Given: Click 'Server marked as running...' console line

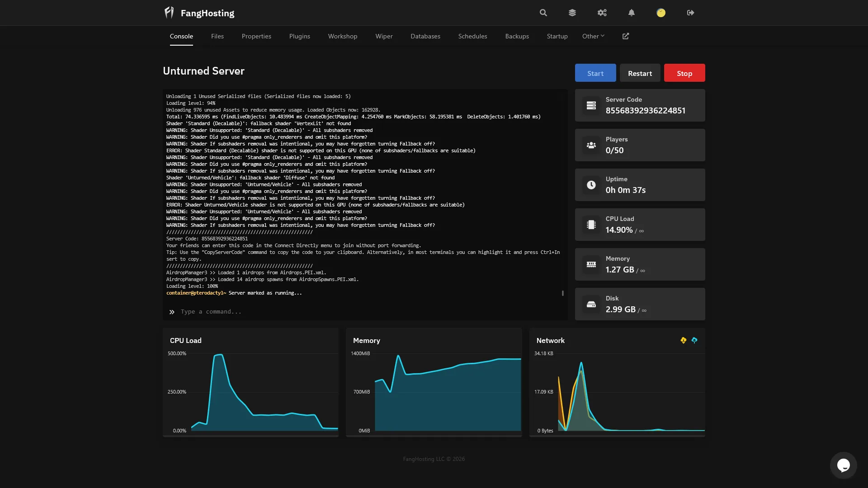Looking at the screenshot, I should (265, 293).
